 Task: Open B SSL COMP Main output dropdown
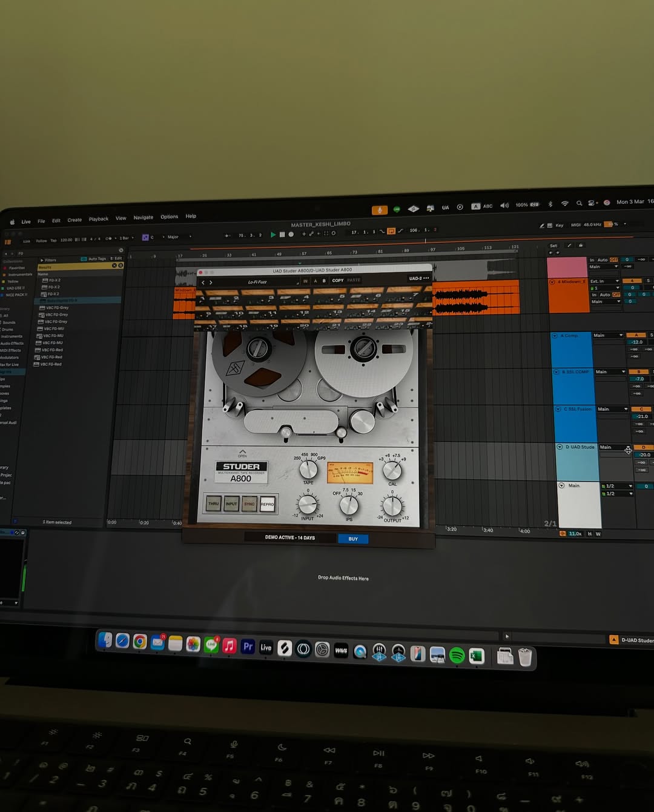pyautogui.click(x=610, y=371)
